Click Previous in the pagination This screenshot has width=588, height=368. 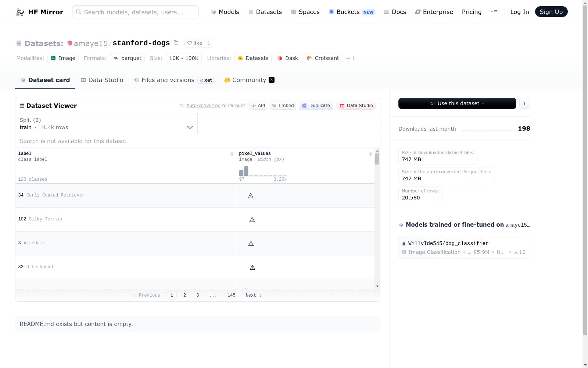pyautogui.click(x=147, y=295)
